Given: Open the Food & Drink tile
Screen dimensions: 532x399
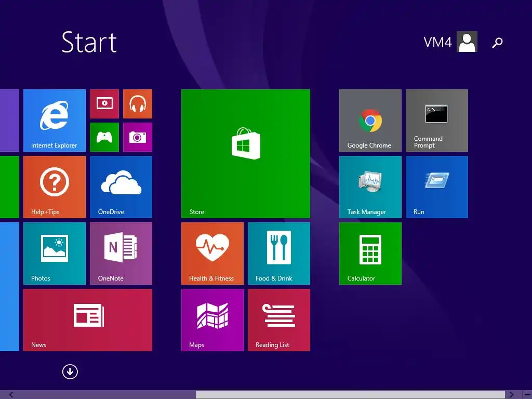Looking at the screenshot, I should [x=279, y=254].
